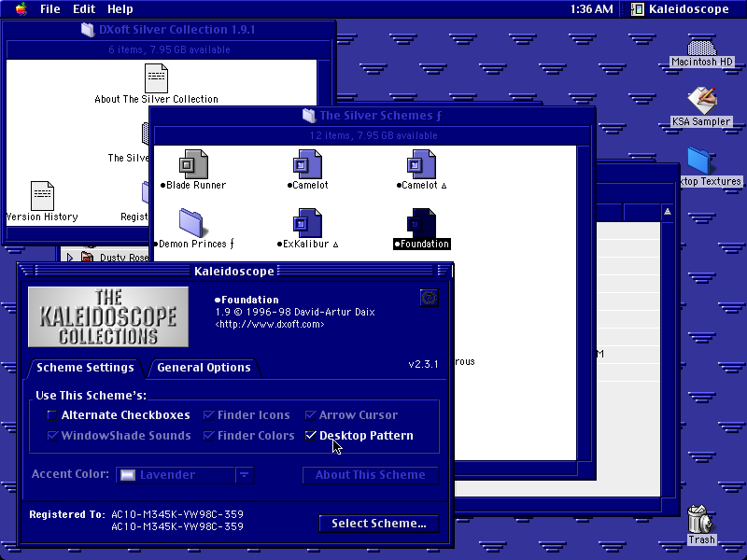Select the Macintosh HD desktop icon
Viewport: 747px width, 560px height.
click(x=701, y=49)
